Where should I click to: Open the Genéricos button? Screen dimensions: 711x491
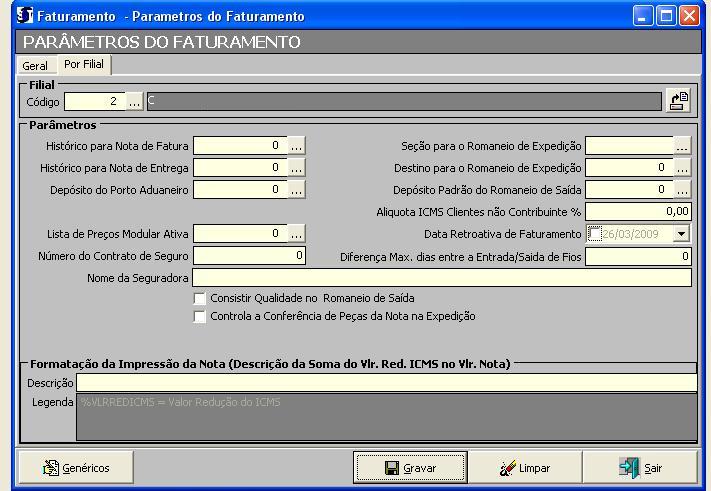[76, 467]
